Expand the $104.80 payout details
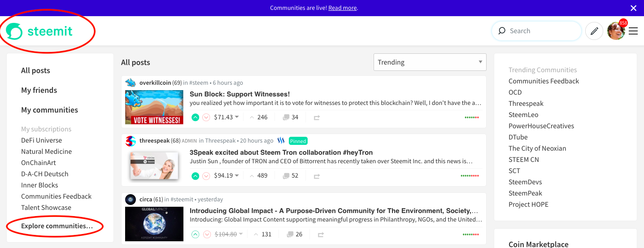The width and height of the screenshot is (644, 248). [x=228, y=234]
